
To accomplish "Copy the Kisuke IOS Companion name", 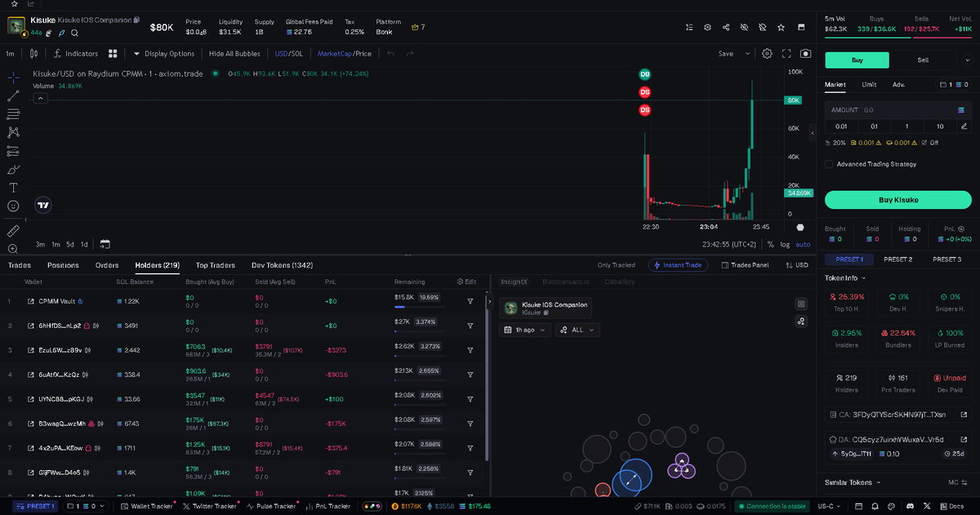I will point(136,20).
